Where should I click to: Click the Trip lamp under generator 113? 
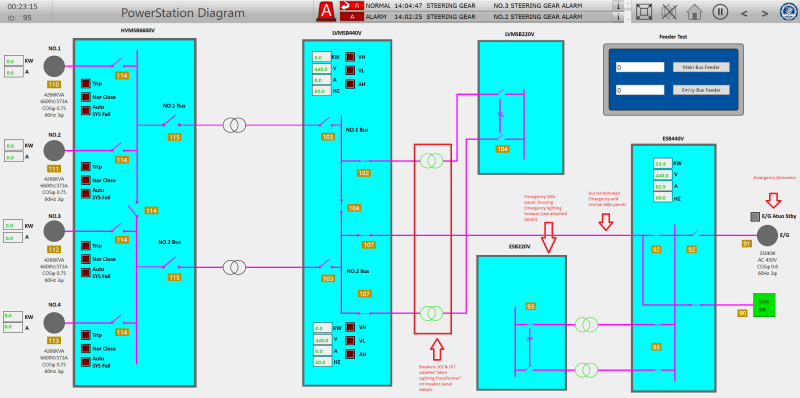[86, 335]
